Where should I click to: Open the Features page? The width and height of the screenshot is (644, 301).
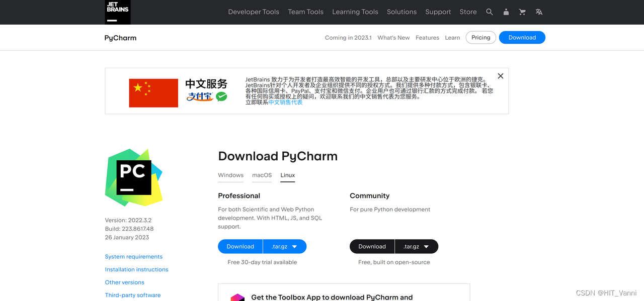click(427, 38)
